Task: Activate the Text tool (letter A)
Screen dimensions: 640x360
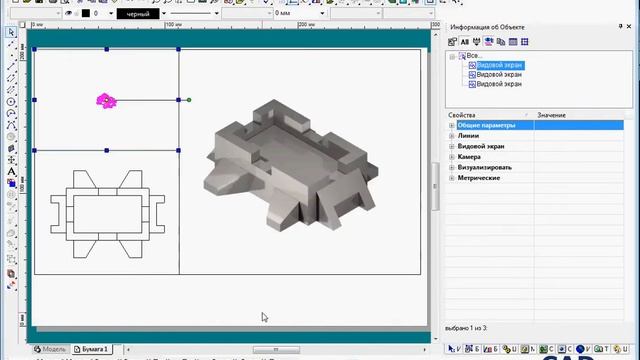Action: [x=11, y=172]
